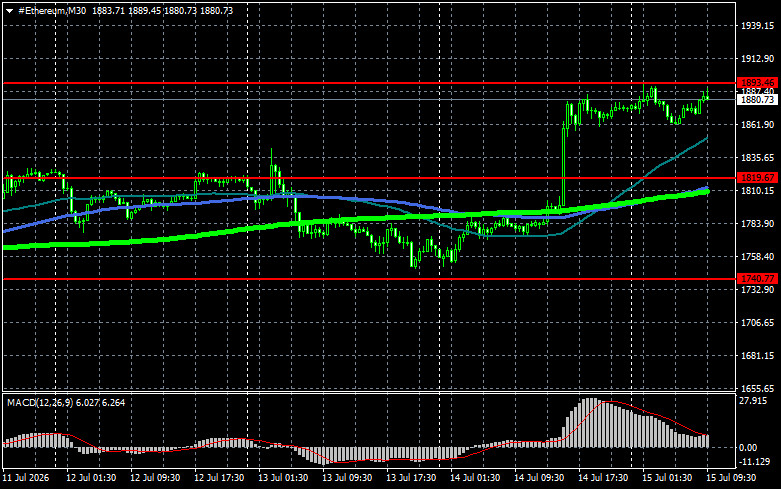Click the 11 Jul 2026 date label
The width and height of the screenshot is (781, 489).
coord(26,478)
